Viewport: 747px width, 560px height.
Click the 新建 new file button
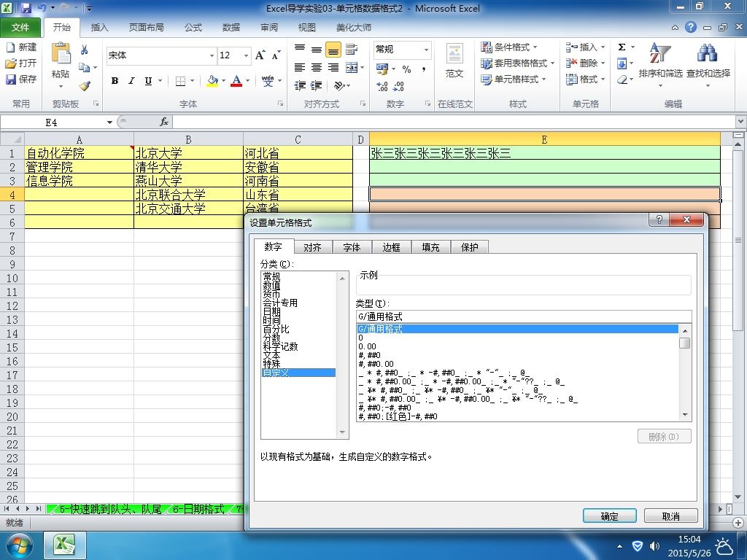coord(21,47)
